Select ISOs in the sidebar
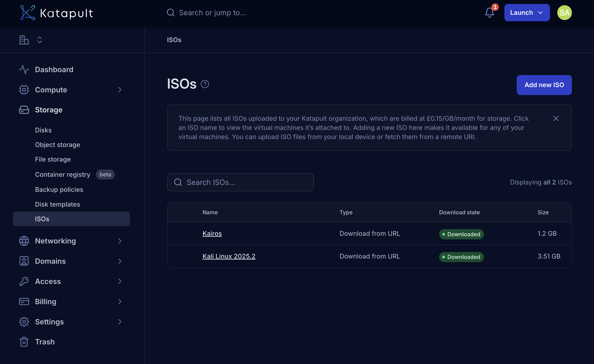 [x=71, y=219]
